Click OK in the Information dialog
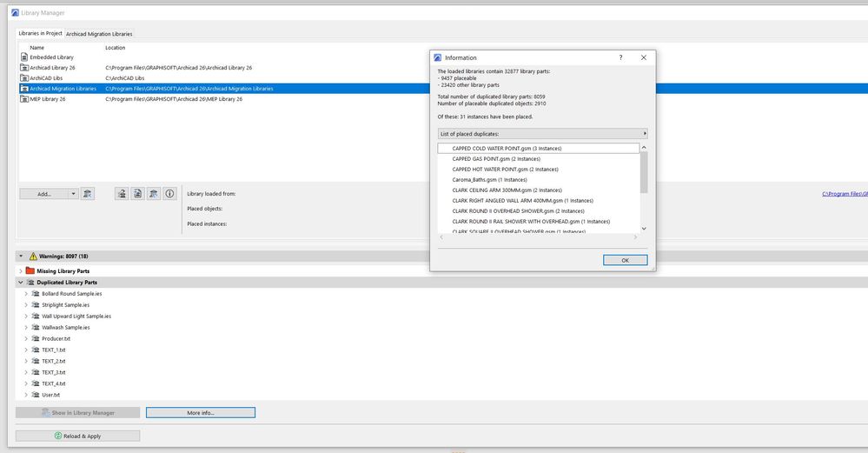 pyautogui.click(x=625, y=260)
